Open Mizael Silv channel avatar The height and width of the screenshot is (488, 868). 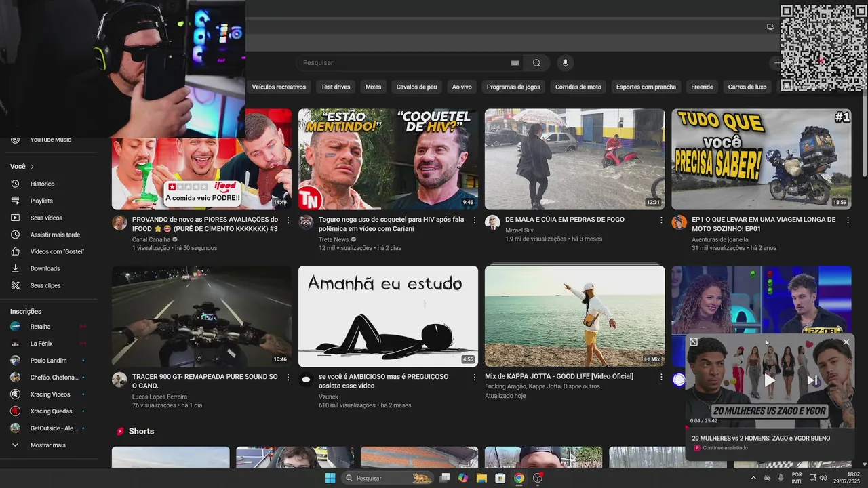[x=492, y=223]
